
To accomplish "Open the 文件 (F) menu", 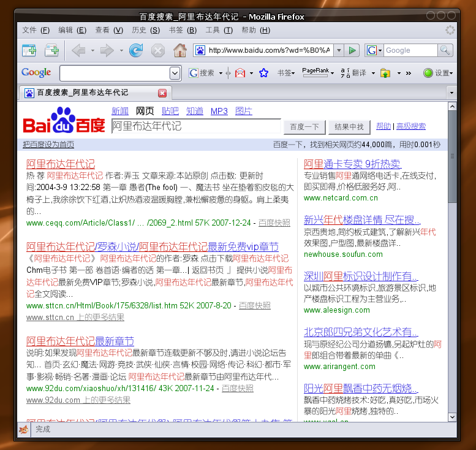I will [x=36, y=30].
